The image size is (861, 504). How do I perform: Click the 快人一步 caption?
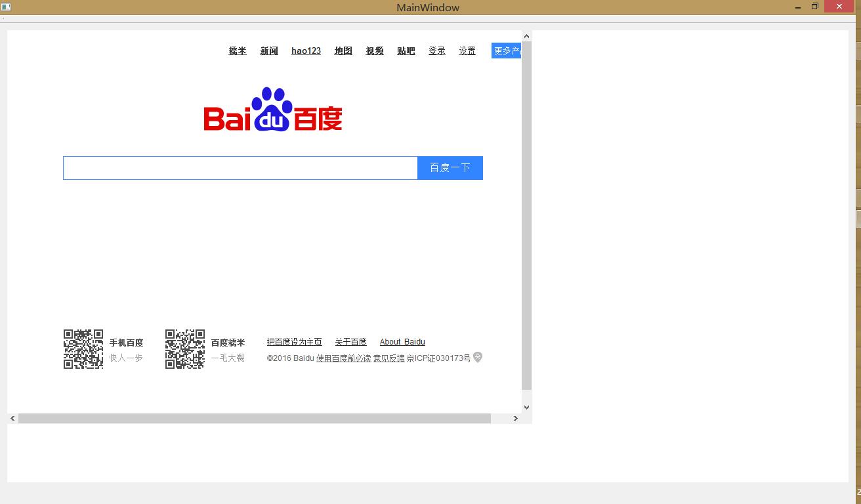[x=126, y=358]
